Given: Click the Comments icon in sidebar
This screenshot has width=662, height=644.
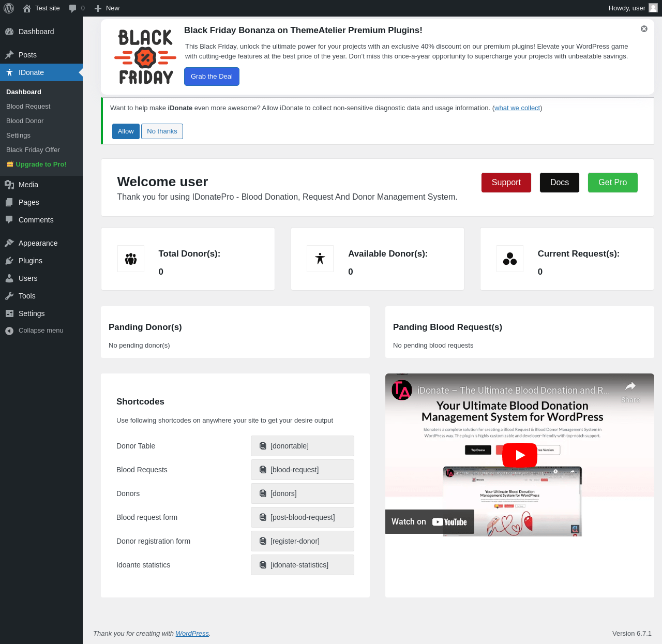Looking at the screenshot, I should click(x=9, y=220).
